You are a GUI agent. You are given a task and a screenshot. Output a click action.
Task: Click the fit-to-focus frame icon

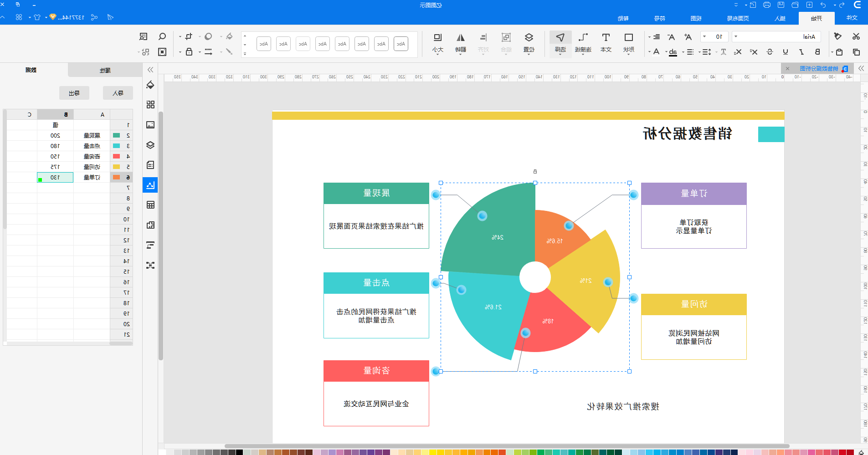[x=162, y=52]
